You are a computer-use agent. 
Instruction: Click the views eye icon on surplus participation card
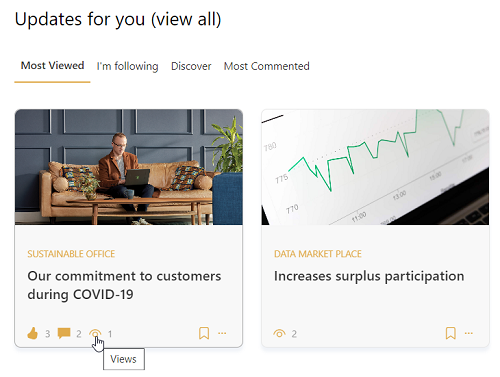tap(279, 333)
